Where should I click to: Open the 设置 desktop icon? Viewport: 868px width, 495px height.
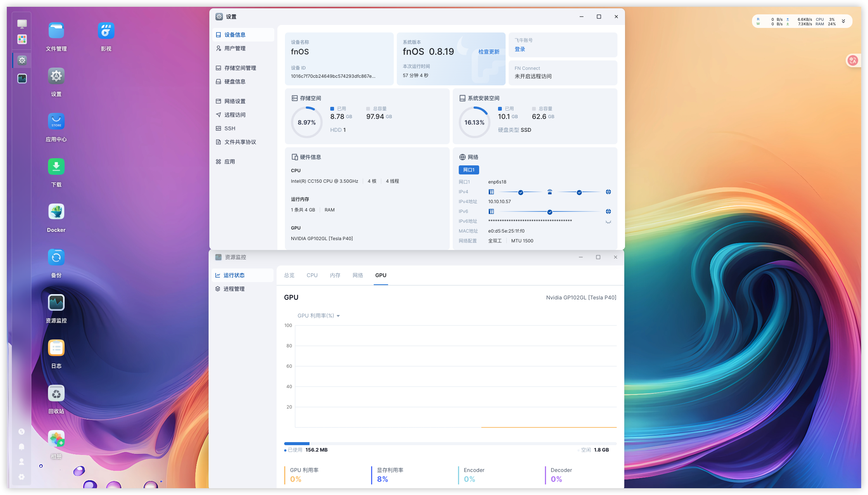click(56, 76)
